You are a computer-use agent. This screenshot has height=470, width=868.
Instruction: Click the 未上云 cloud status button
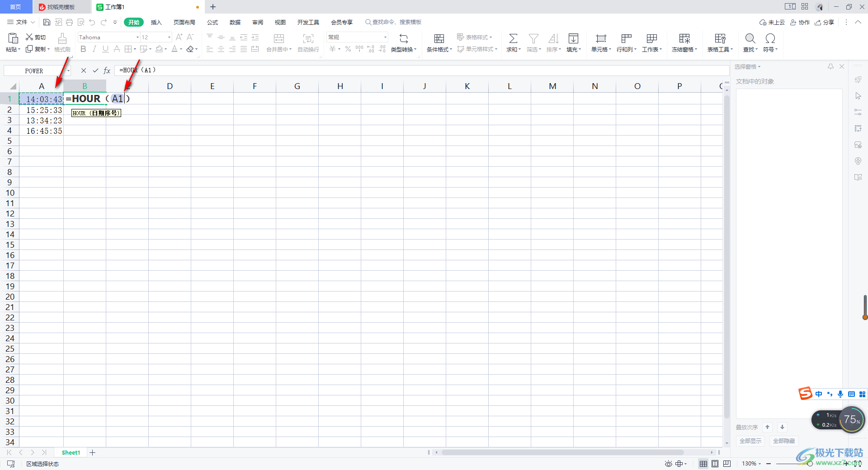(x=772, y=22)
